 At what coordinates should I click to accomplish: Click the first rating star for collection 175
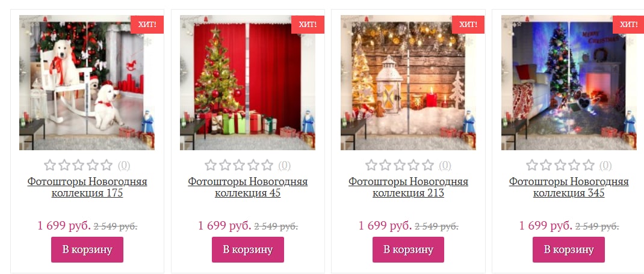pos(50,165)
